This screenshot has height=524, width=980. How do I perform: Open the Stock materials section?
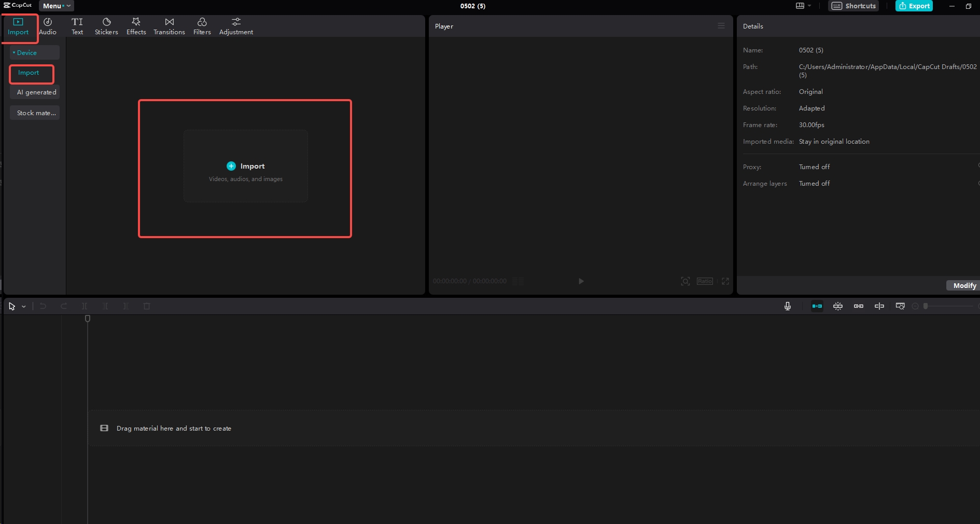coord(35,113)
